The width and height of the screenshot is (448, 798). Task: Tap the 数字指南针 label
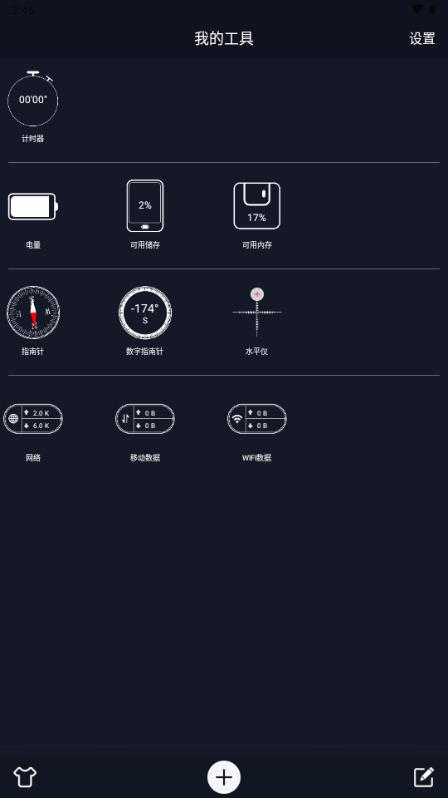coord(145,351)
